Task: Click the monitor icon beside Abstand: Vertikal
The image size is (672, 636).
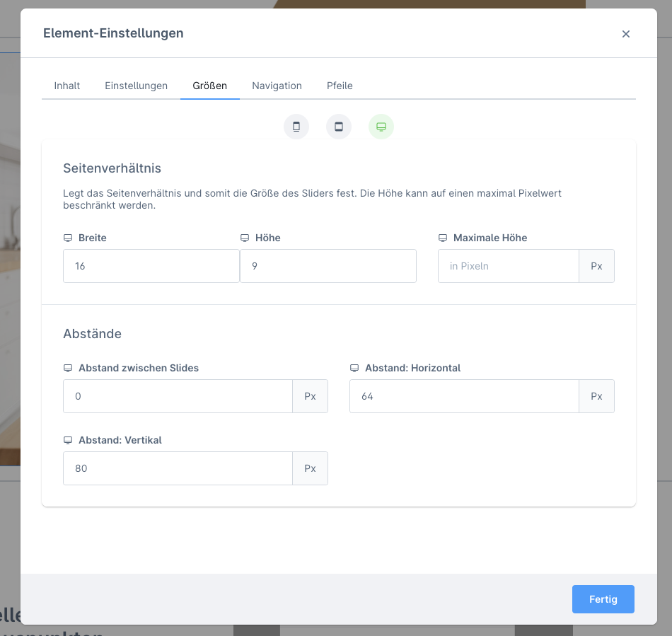Action: pos(68,440)
